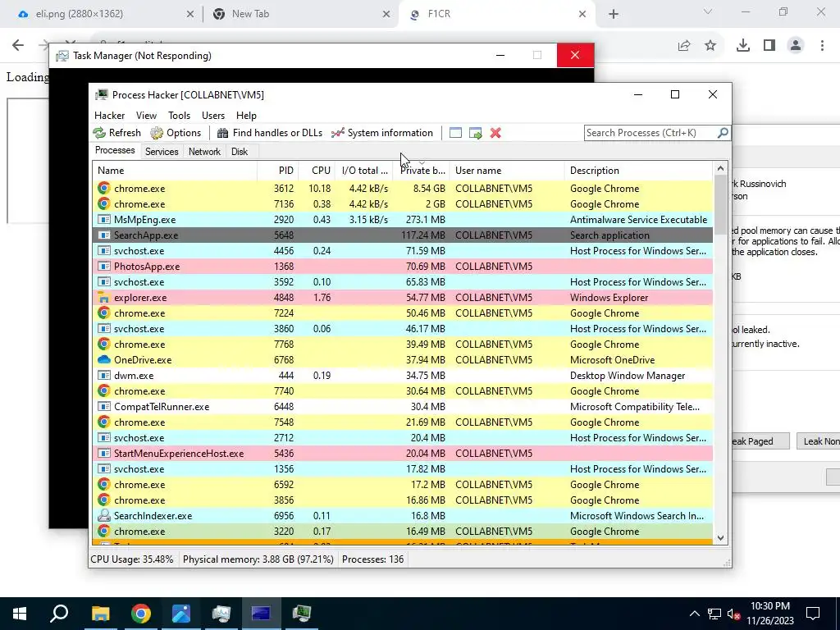The width and height of the screenshot is (840, 630).
Task: Click Chrome back navigation arrow
Action: point(18,46)
